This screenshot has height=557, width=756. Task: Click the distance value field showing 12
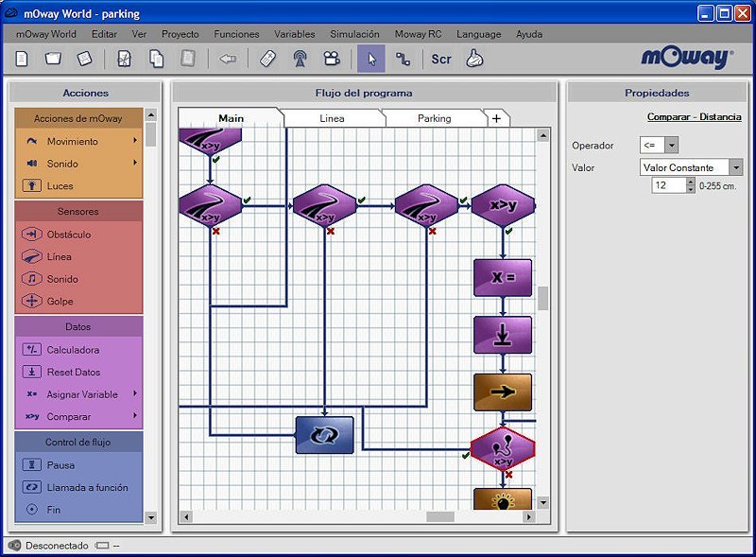(667, 186)
